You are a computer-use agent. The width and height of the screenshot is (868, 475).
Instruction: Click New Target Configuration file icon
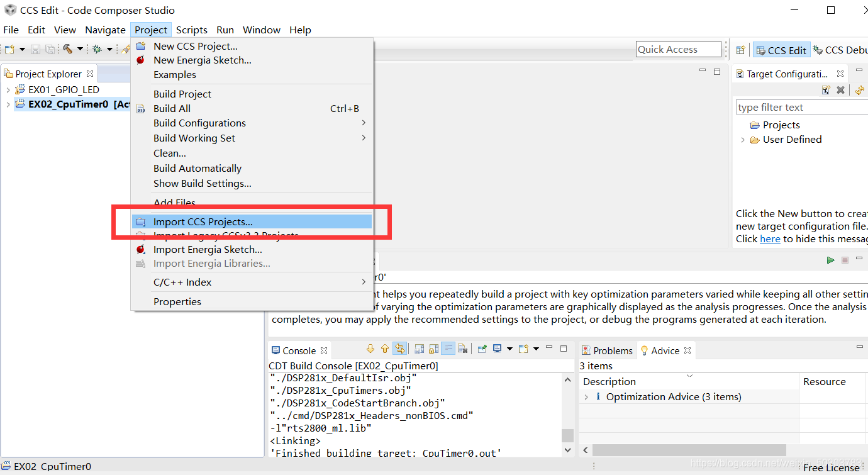click(x=826, y=91)
